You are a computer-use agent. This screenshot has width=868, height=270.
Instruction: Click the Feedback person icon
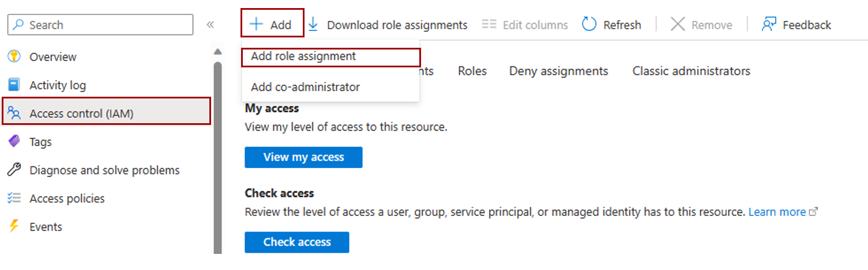(769, 24)
